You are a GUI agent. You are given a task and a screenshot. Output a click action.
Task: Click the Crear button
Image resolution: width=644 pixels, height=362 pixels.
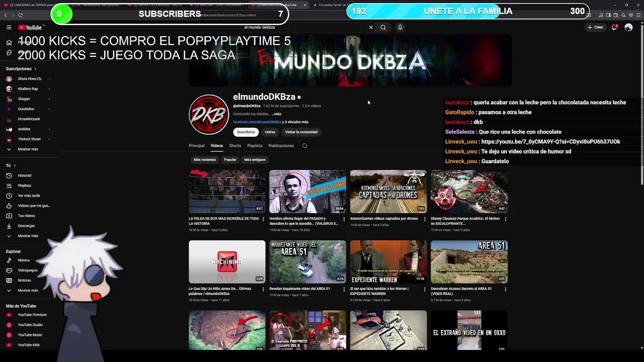pyautogui.click(x=596, y=28)
